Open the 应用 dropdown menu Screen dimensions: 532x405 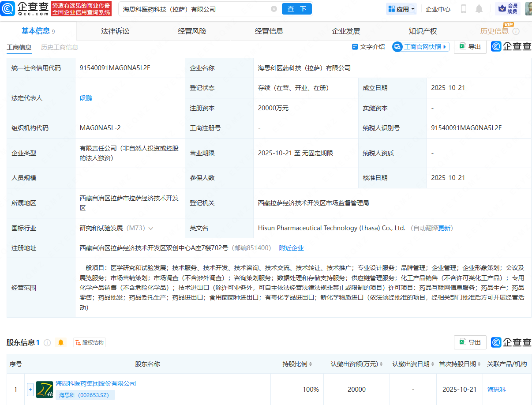pyautogui.click(x=401, y=9)
